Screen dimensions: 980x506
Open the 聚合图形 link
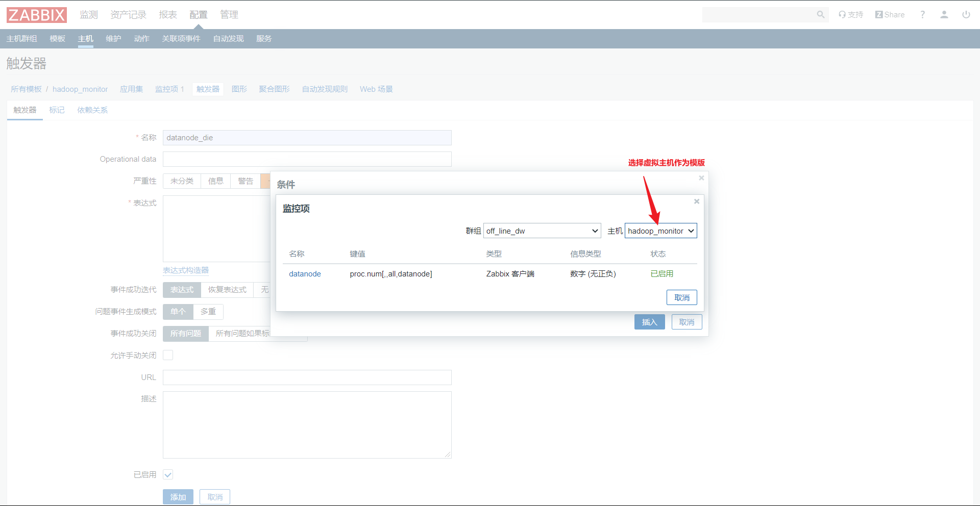pyautogui.click(x=274, y=89)
